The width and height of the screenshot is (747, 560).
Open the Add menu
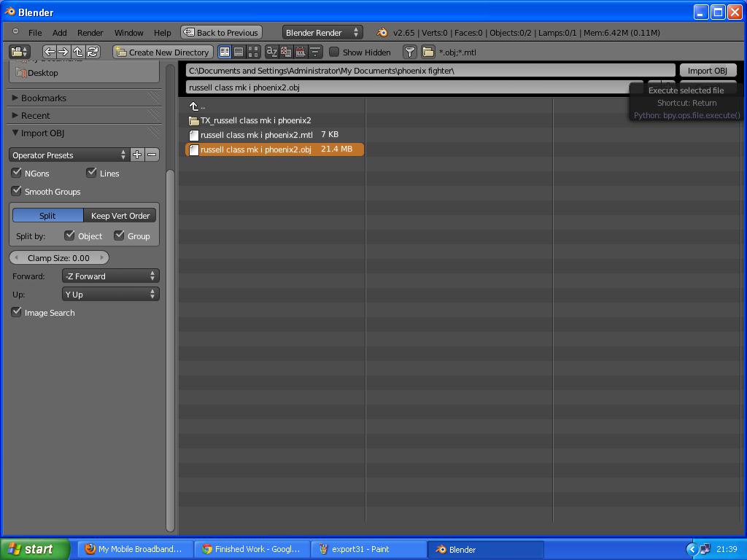(x=60, y=32)
